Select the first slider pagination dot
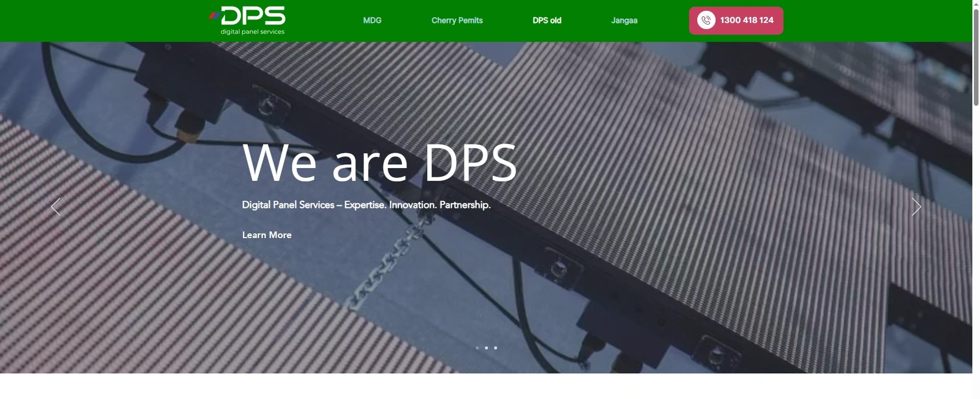Viewport: 980px width, 399px height. 477,348
